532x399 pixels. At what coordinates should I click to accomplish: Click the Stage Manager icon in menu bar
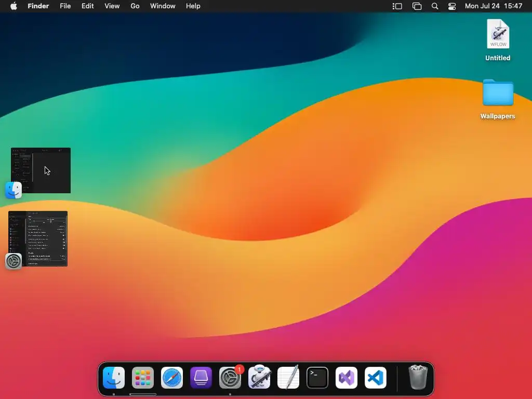coord(417,6)
